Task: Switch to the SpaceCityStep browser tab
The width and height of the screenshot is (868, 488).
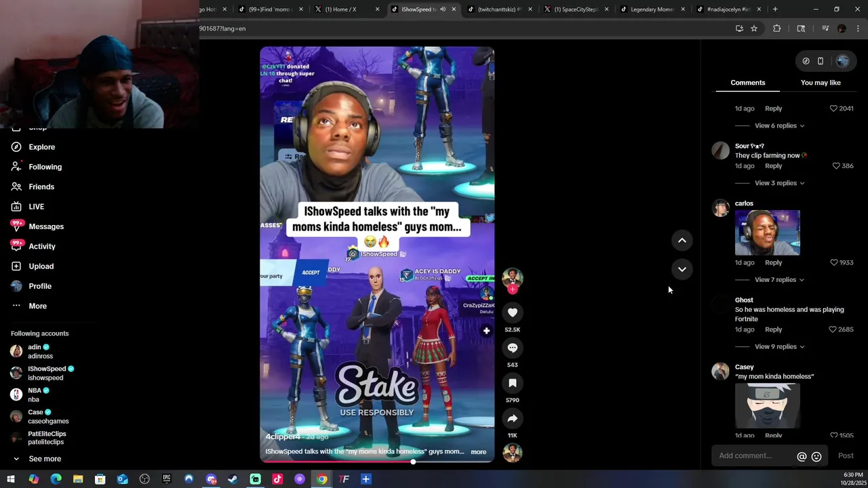Action: 576,9
